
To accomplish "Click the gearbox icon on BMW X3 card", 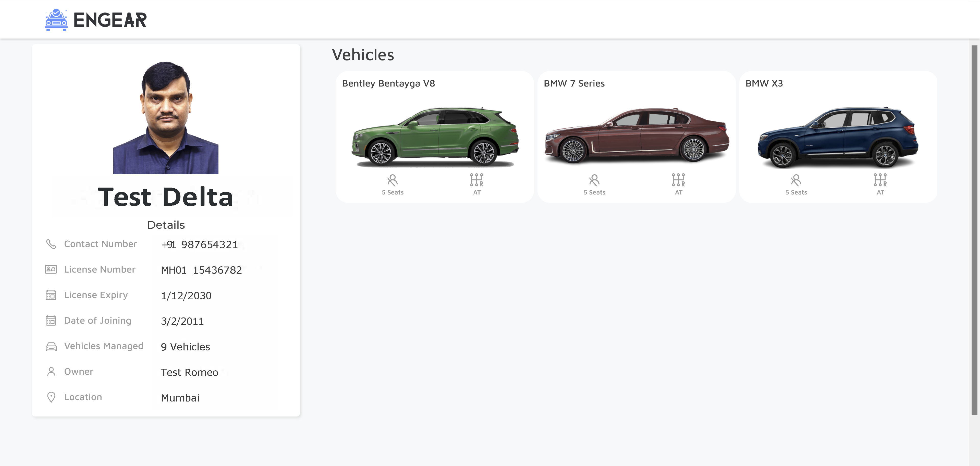I will click(x=880, y=180).
